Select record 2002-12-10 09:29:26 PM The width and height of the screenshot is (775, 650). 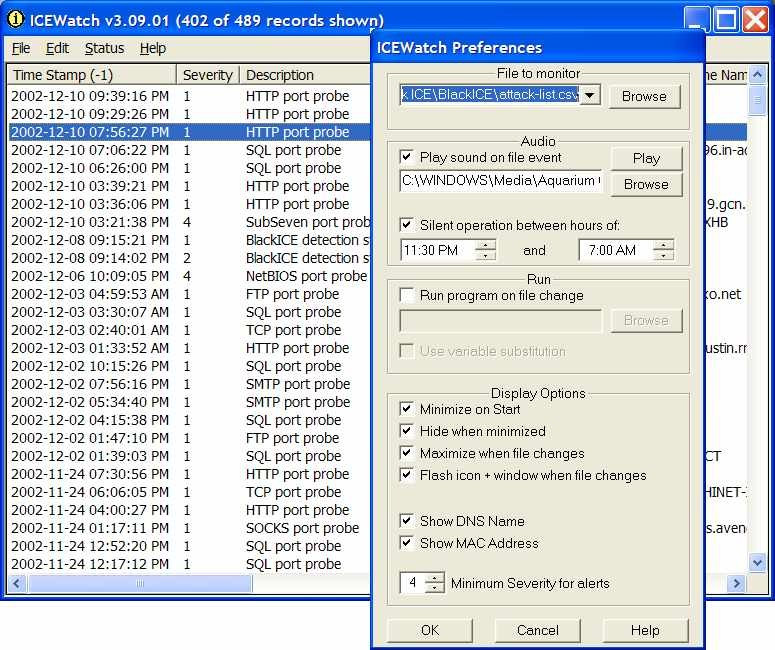tap(189, 114)
